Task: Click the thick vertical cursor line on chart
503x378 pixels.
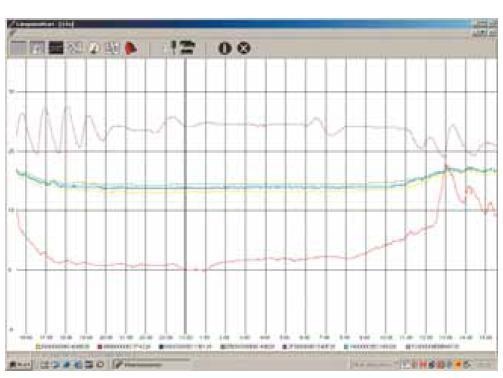Action: tap(185, 197)
